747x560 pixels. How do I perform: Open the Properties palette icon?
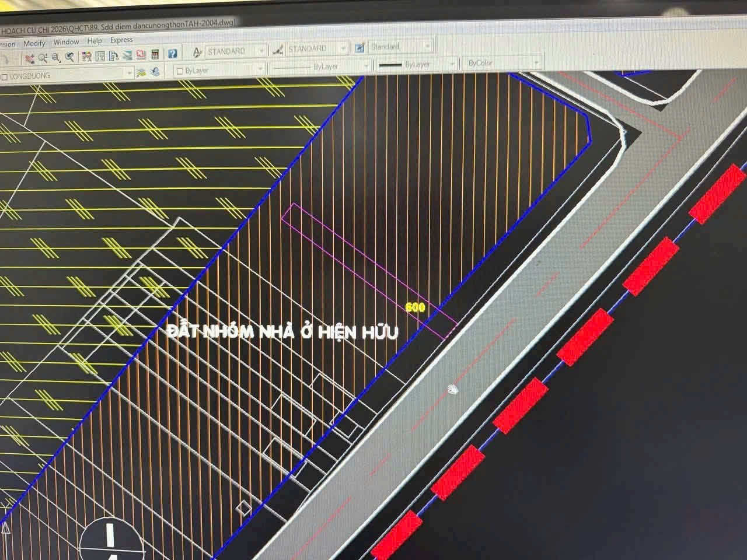tap(86, 57)
